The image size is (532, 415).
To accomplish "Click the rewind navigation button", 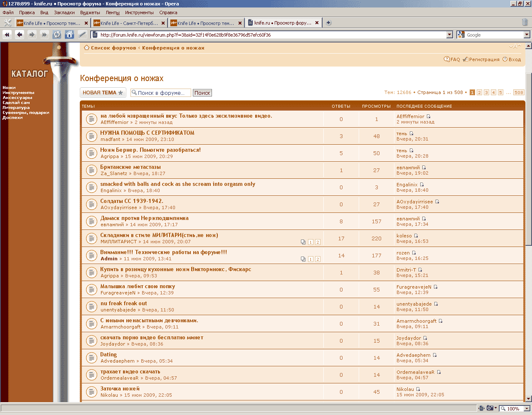I will [x=7, y=35].
